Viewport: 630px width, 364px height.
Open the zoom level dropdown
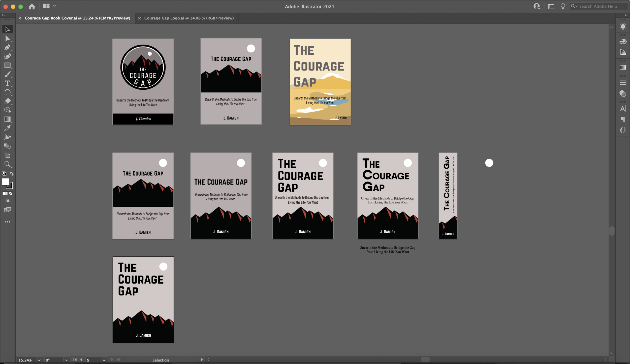click(39, 360)
